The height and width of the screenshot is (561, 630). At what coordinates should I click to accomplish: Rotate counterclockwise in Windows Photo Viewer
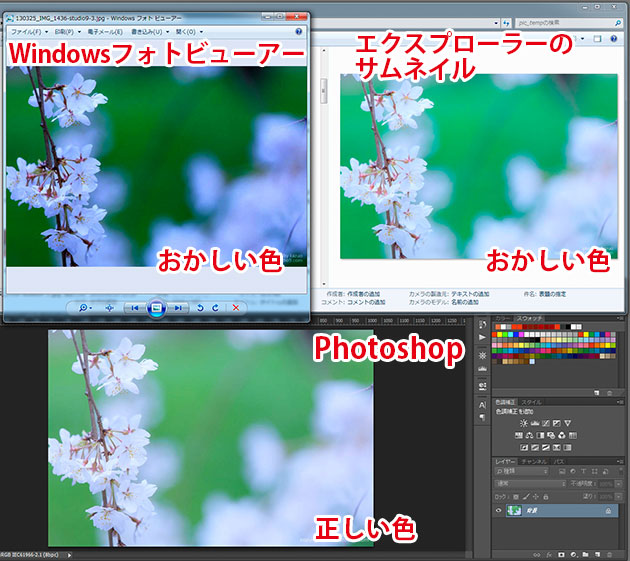point(200,308)
